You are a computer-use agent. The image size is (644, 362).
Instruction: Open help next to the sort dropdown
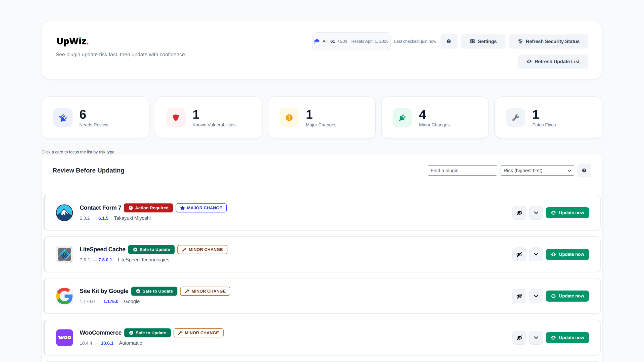click(x=584, y=170)
